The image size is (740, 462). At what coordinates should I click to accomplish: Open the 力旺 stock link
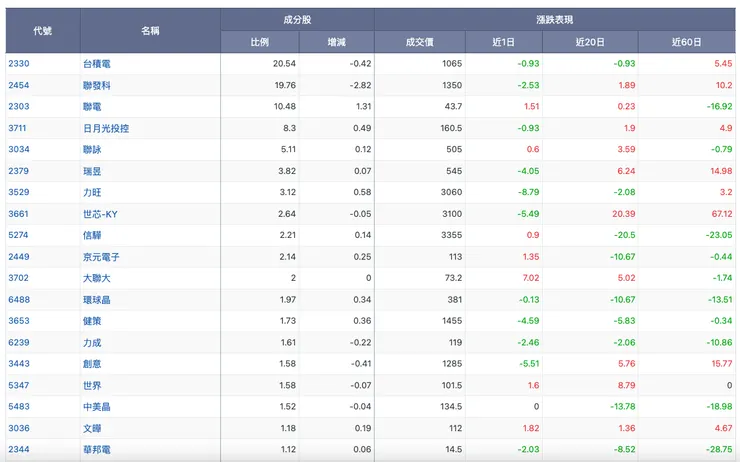click(x=92, y=193)
